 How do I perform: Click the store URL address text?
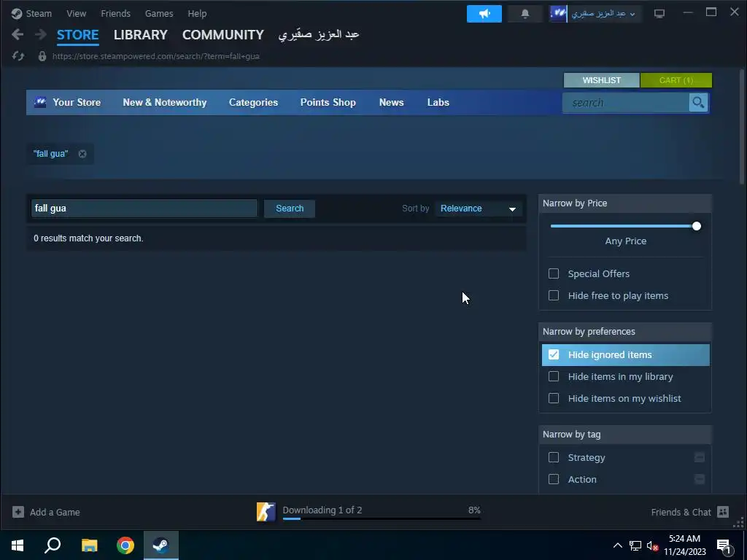[156, 56]
